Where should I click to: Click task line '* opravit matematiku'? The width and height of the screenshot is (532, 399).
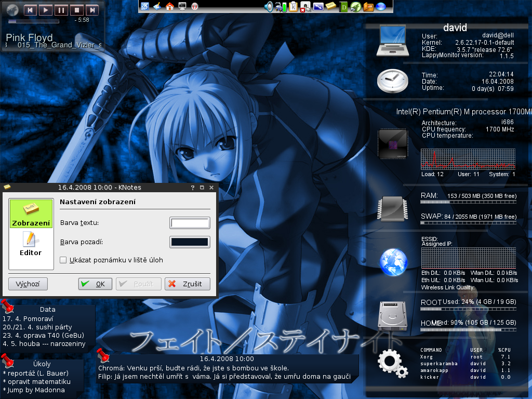click(37, 382)
